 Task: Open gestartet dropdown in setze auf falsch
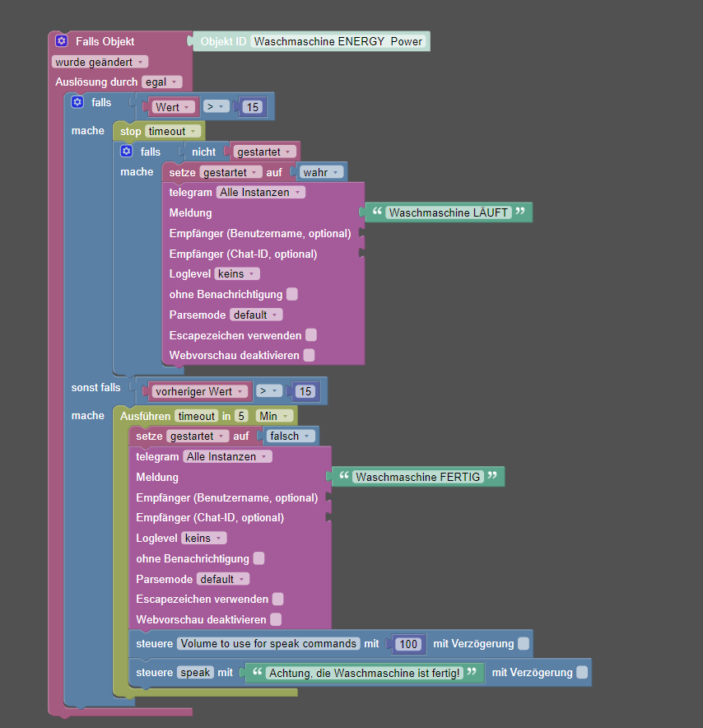(x=198, y=436)
